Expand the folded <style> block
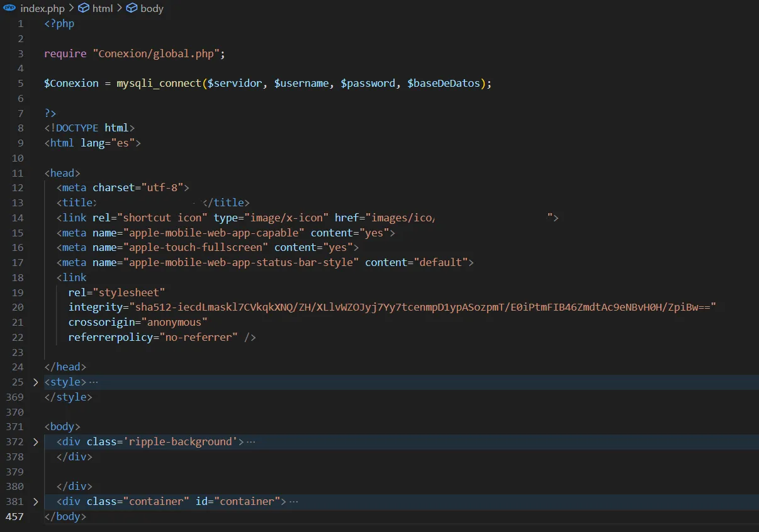759x532 pixels. click(35, 382)
